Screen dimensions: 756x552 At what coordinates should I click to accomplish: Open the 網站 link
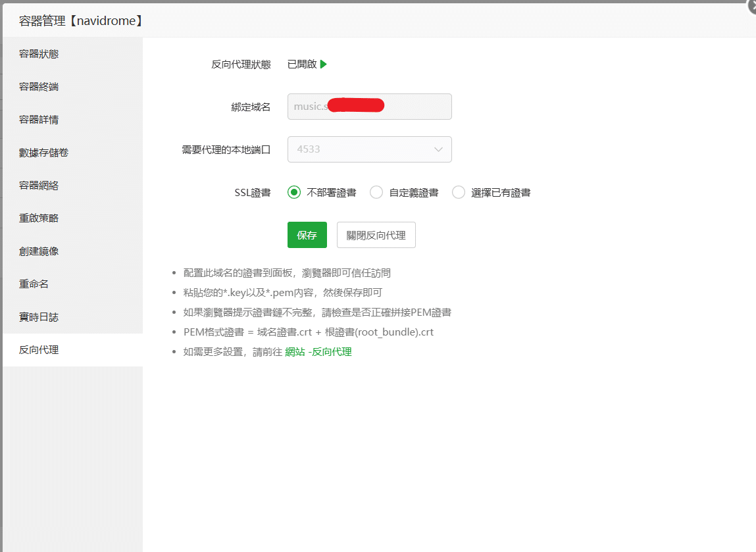tap(294, 351)
